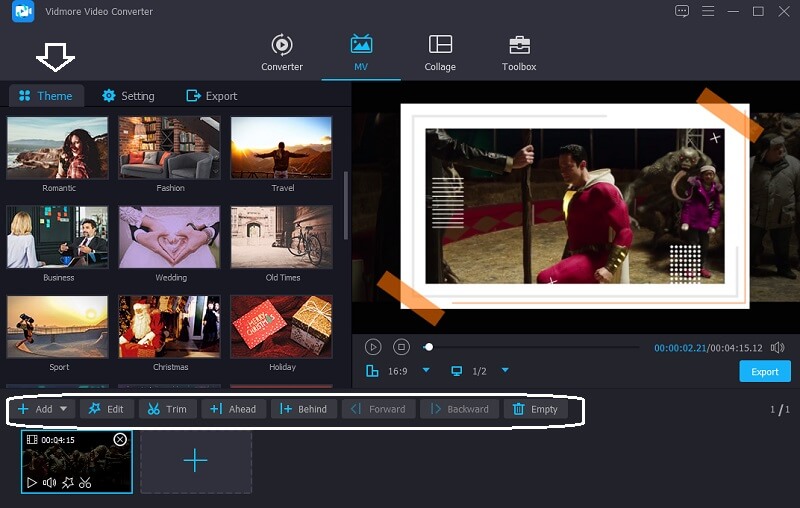Screen dimensions: 800x508
Task: Select the Wedding theme thumbnail
Action: point(170,238)
